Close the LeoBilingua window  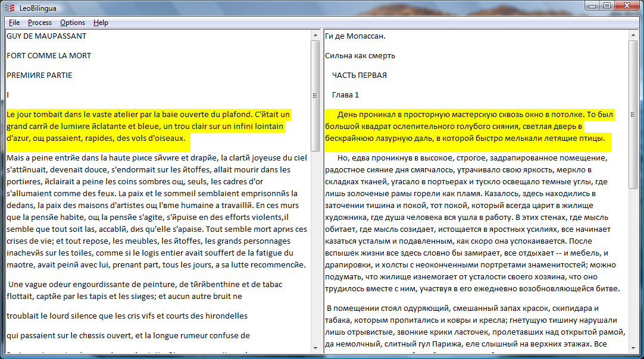[627, 6]
